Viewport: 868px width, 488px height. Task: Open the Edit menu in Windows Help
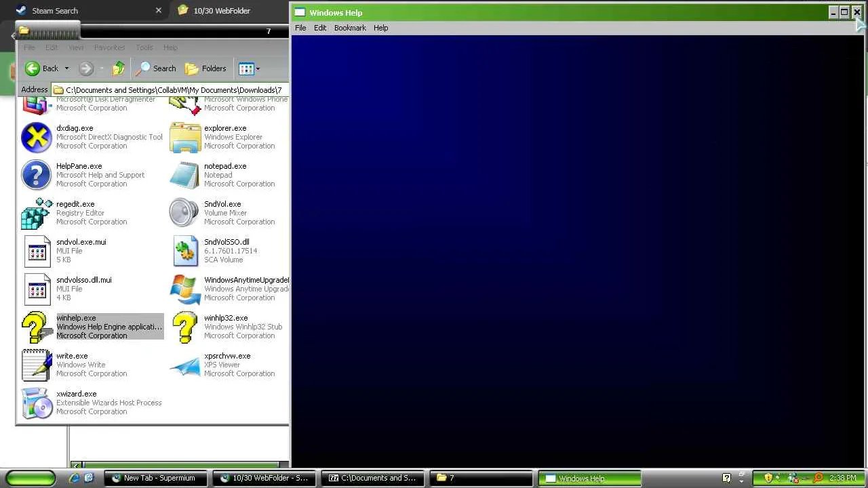(320, 28)
